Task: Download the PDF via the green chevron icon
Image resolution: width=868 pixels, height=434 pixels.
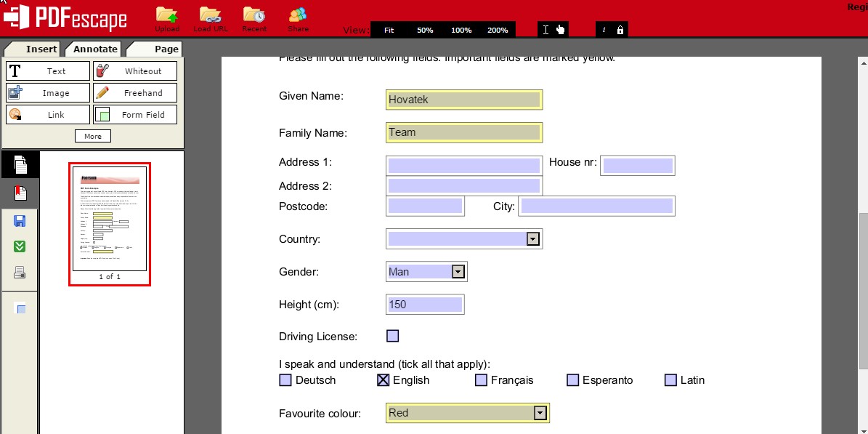Action: coord(20,246)
